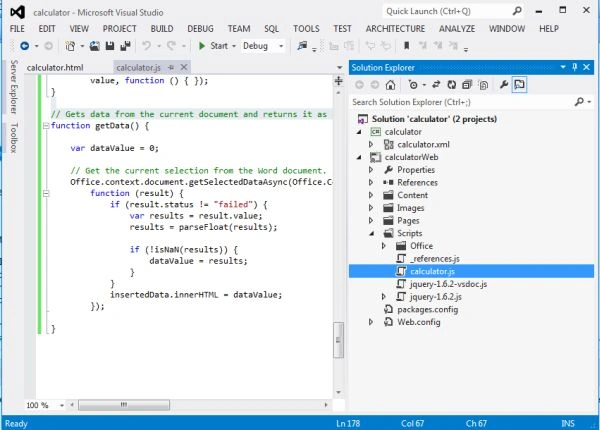Open Properties wrench icon in Solution Explorer
600x430 pixels.
[x=504, y=85]
